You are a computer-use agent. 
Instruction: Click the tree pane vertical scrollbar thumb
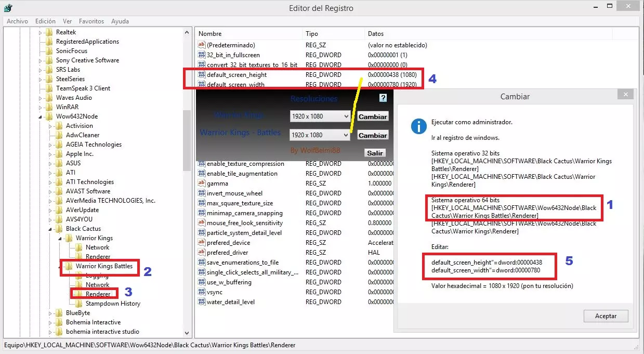click(x=187, y=140)
